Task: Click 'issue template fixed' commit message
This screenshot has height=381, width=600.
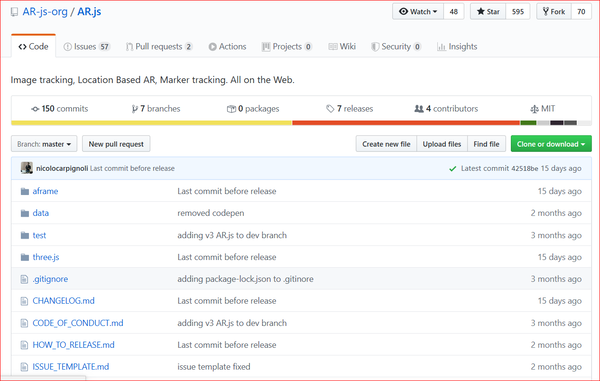Action: [x=214, y=367]
